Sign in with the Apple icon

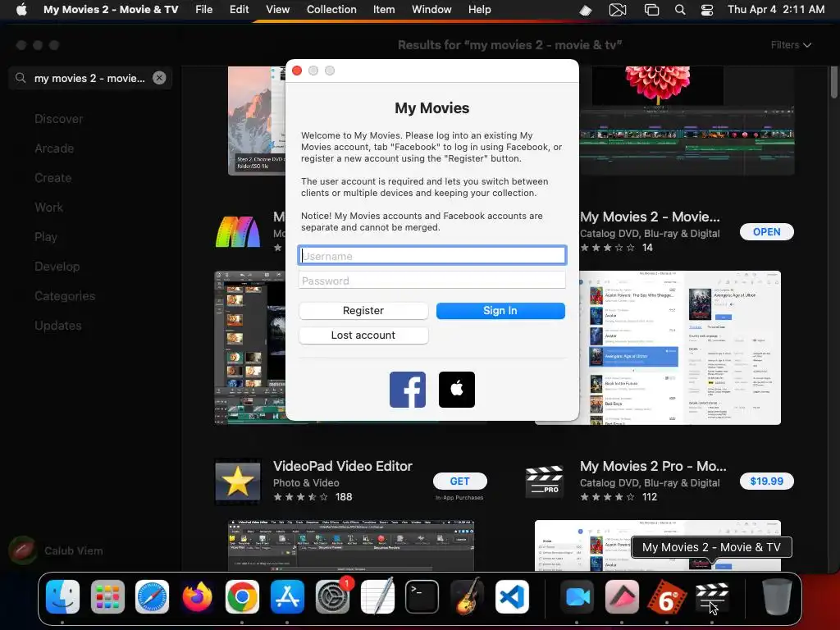click(456, 390)
